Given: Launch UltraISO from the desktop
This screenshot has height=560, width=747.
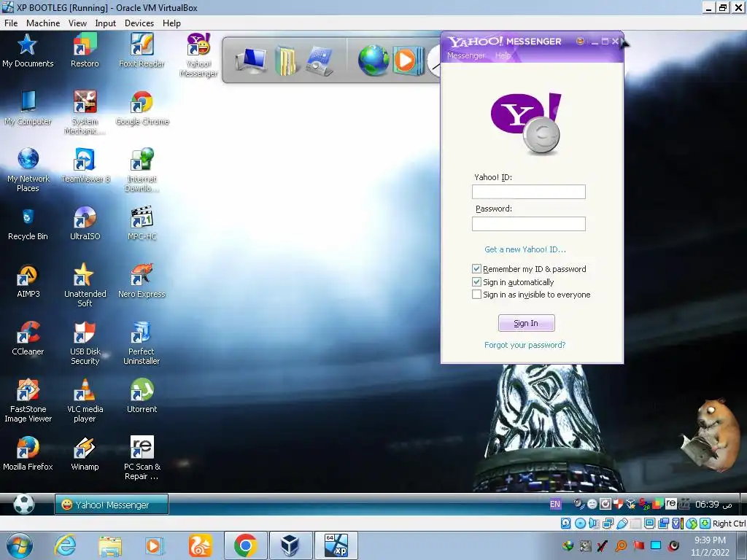Looking at the screenshot, I should click(x=85, y=223).
